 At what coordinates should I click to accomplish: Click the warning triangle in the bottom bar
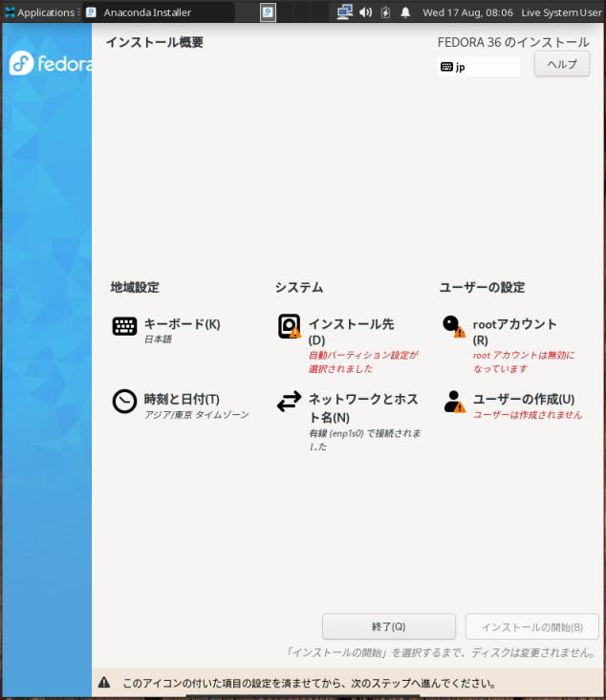104,682
